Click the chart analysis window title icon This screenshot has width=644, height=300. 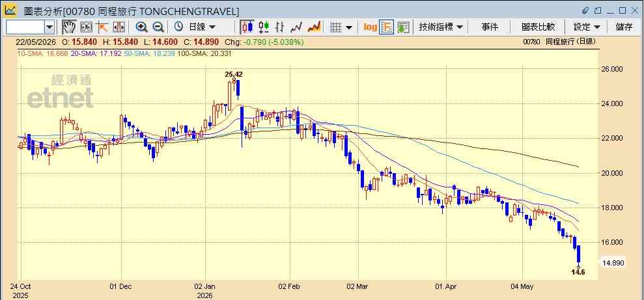(10, 10)
